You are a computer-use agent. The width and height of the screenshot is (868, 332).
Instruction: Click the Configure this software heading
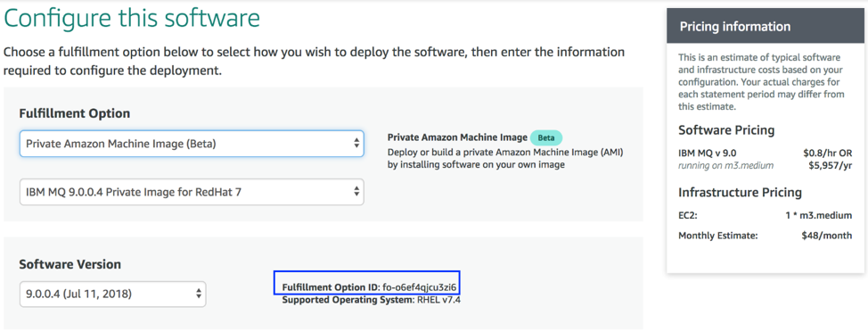coord(132,18)
